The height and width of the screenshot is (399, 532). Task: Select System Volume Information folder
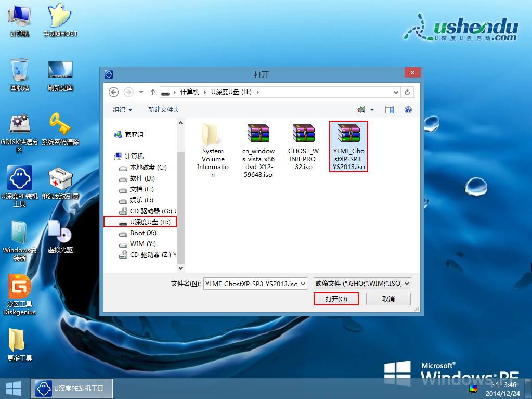213,150
